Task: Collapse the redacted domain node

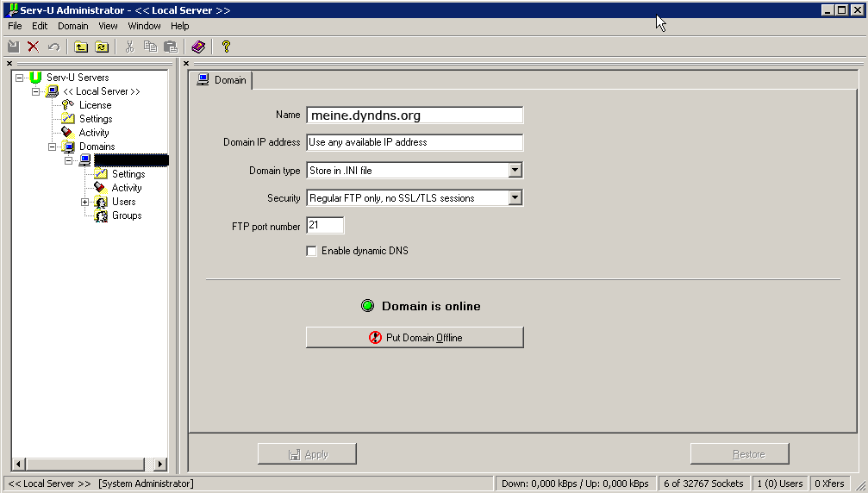Action: pos(69,160)
